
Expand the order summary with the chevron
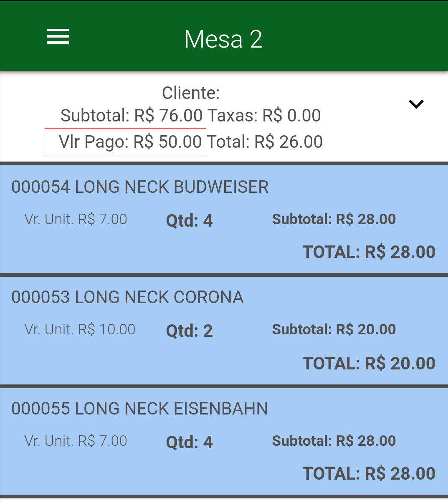click(416, 104)
